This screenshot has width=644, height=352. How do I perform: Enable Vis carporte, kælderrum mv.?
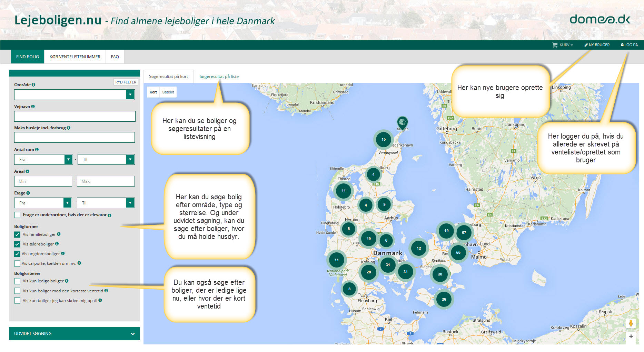(17, 263)
